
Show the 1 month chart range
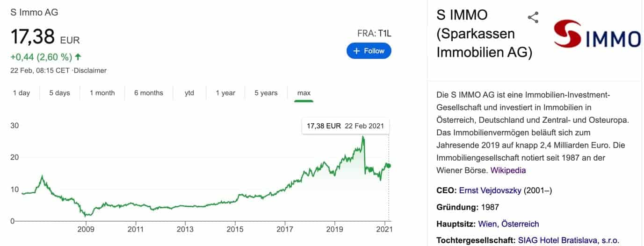[102, 93]
